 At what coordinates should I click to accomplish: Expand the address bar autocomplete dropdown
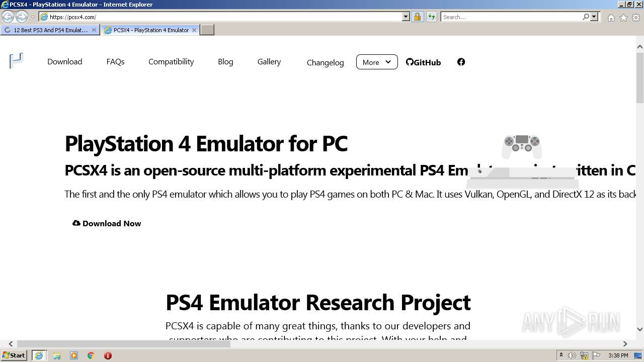(x=406, y=17)
